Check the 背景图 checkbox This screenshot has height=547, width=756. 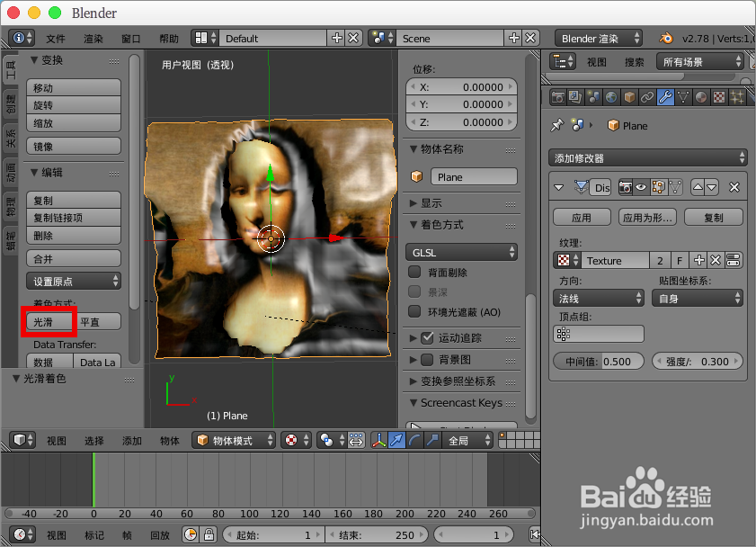click(427, 359)
